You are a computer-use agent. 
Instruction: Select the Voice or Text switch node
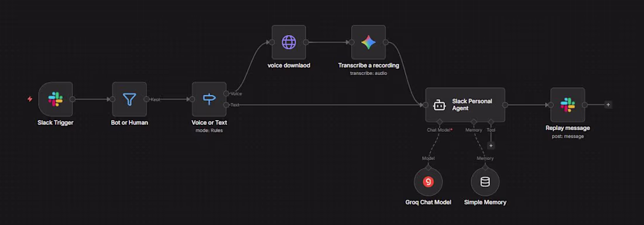click(x=209, y=99)
